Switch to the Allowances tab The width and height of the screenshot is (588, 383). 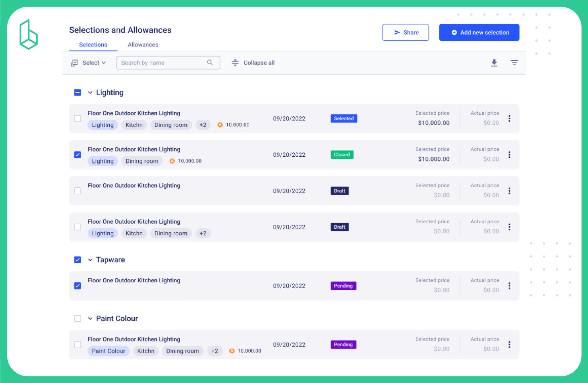pyautogui.click(x=143, y=45)
